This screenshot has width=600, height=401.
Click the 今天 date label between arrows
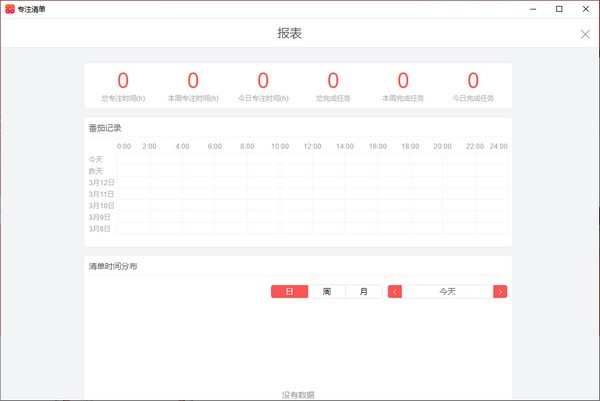[x=447, y=291]
